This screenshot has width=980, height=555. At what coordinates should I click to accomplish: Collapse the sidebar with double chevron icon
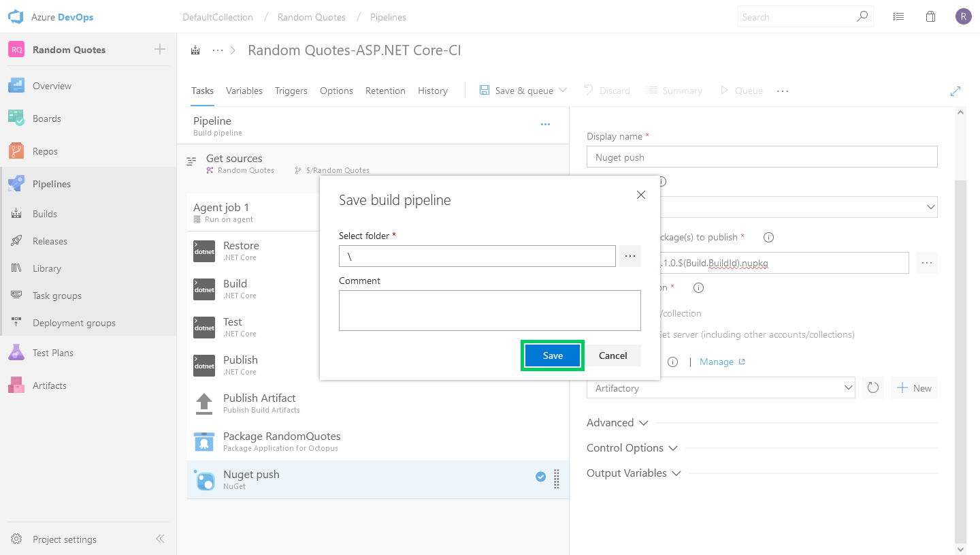point(160,539)
